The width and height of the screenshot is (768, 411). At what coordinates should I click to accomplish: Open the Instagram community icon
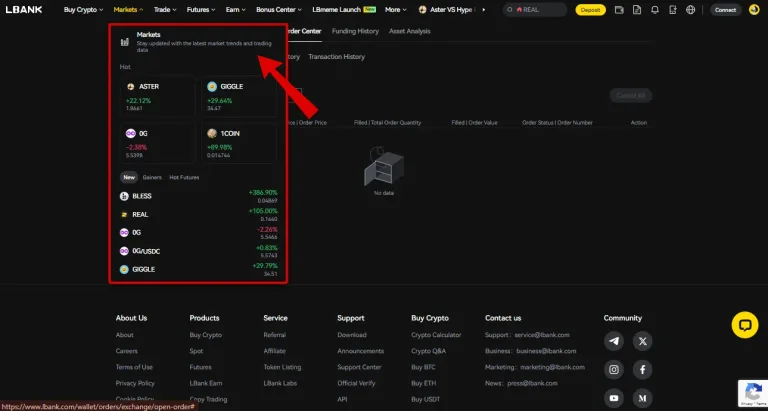614,370
